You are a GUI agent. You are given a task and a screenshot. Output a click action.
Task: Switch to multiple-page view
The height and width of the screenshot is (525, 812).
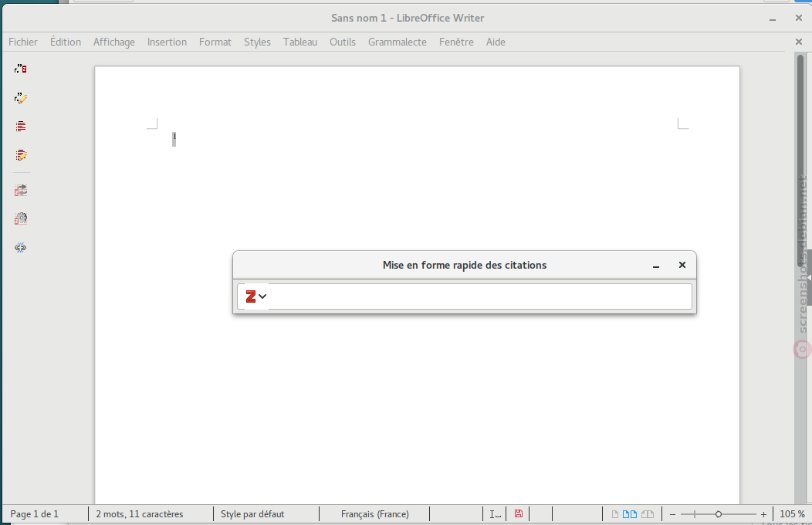point(630,514)
